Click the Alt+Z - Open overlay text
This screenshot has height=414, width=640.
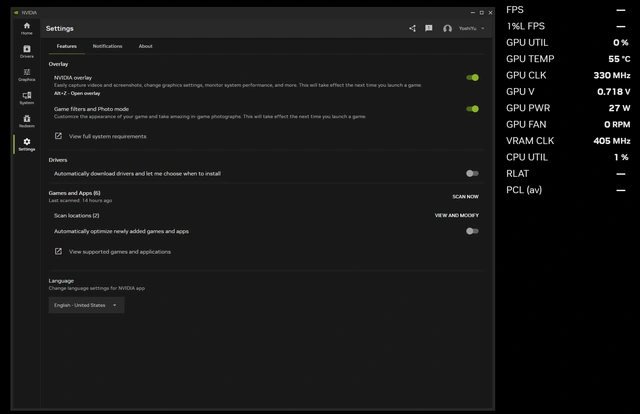[x=77, y=93]
